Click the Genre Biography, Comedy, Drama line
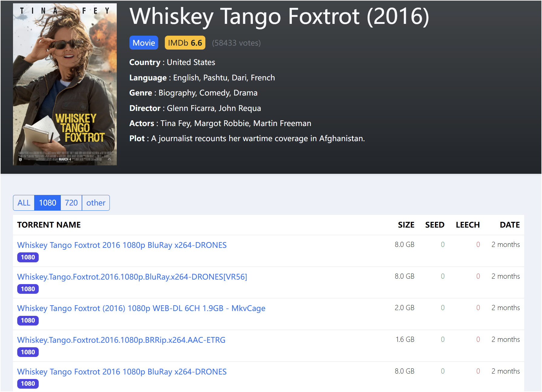 [194, 93]
